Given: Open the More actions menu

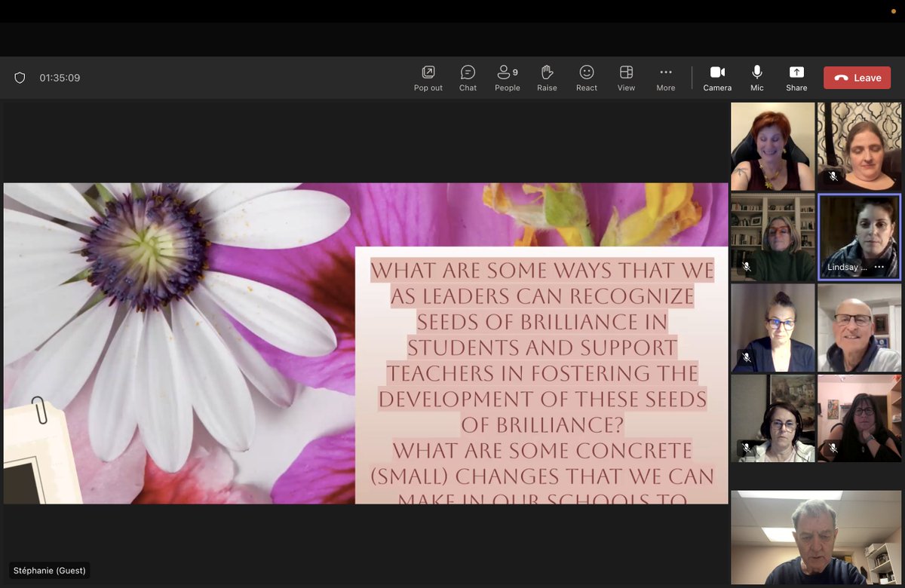Looking at the screenshot, I should pos(666,78).
